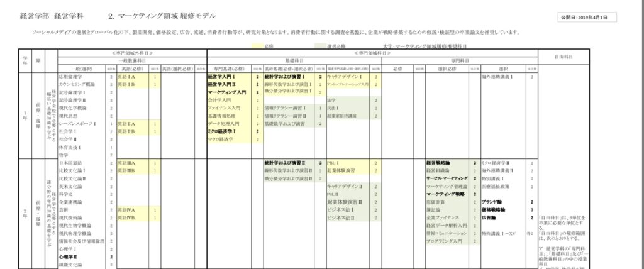644x269 pixels.
Task: Select the カウンセリング概論 cell
Action: pyautogui.click(x=77, y=85)
